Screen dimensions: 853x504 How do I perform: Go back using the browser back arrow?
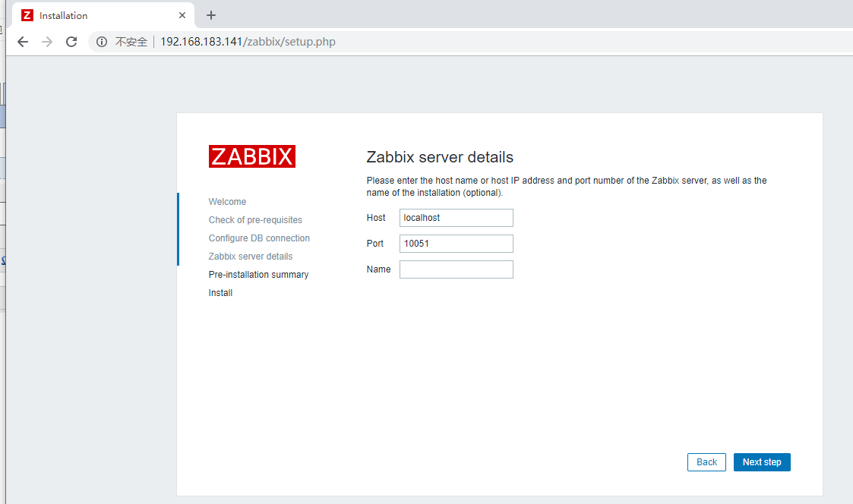point(22,42)
